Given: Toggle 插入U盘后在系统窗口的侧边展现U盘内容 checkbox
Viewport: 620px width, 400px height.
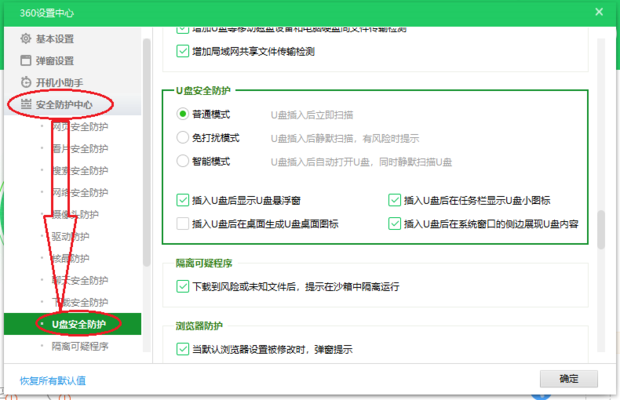Looking at the screenshot, I should pyautogui.click(x=394, y=224).
